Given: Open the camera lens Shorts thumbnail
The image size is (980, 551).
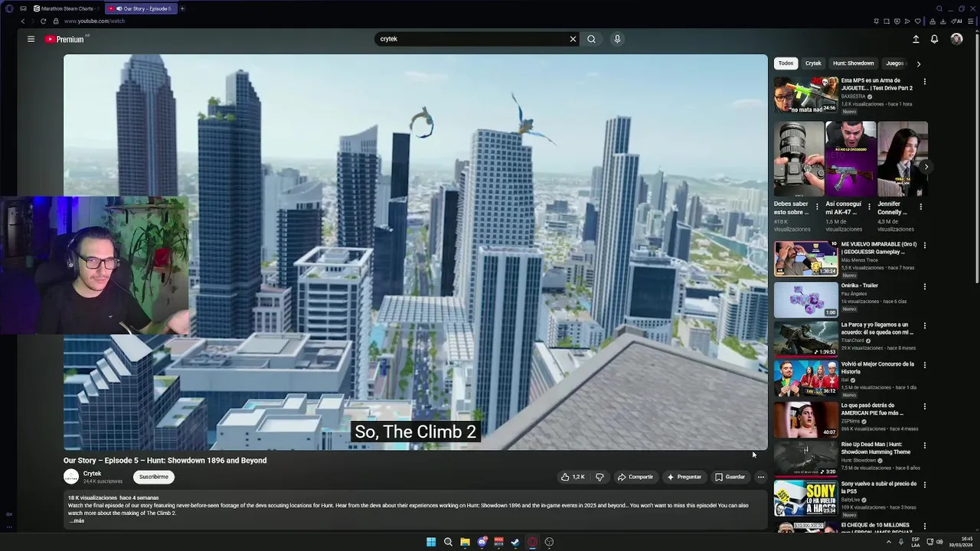Looking at the screenshot, I should [799, 158].
